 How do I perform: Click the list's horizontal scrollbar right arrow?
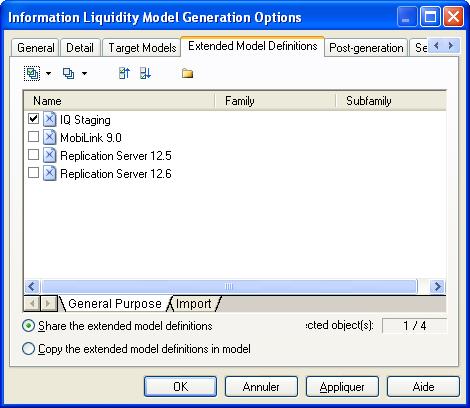(x=437, y=286)
